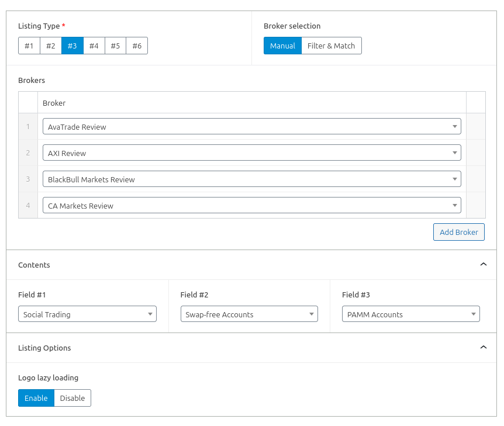The height and width of the screenshot is (426, 504).
Task: Choose listing type #4
Action: click(x=94, y=46)
